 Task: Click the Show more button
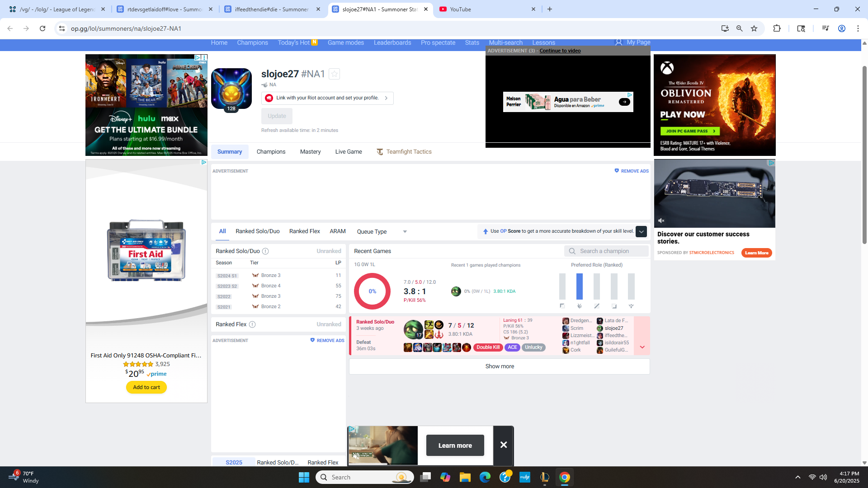(500, 366)
